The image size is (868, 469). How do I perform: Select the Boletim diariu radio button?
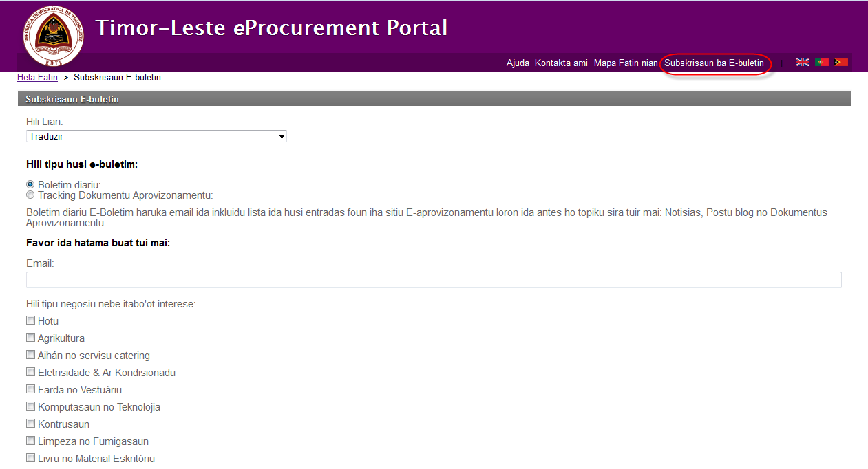pos(30,184)
